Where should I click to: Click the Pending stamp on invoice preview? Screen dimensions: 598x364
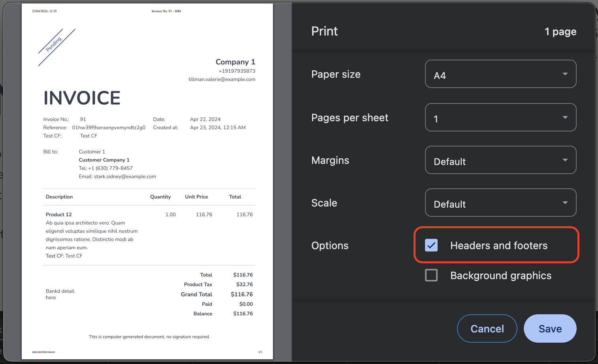(54, 44)
